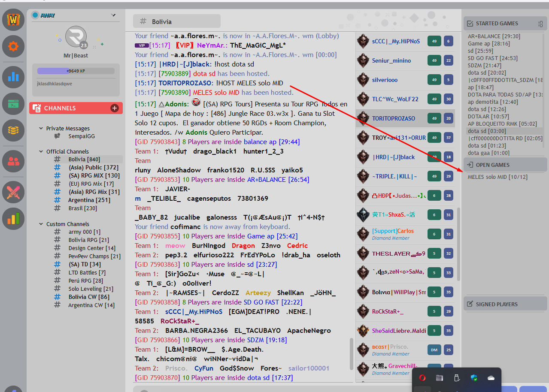Open the green console terminal icon
Screen dimensions: 549x392
coord(13,104)
